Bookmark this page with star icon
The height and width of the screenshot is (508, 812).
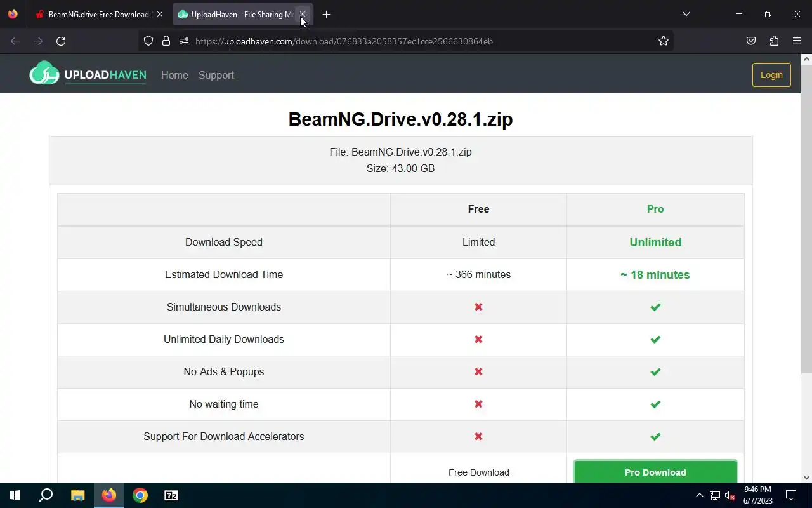pos(664,41)
